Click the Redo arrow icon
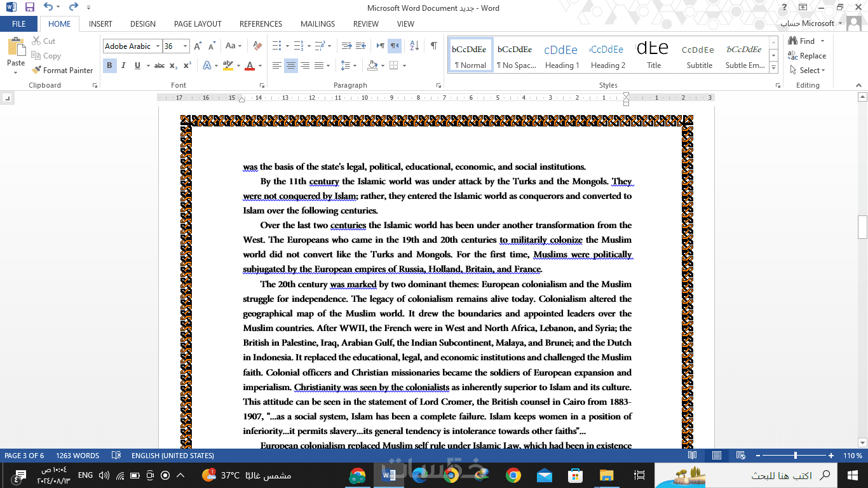Image resolution: width=868 pixels, height=488 pixels. click(x=73, y=8)
